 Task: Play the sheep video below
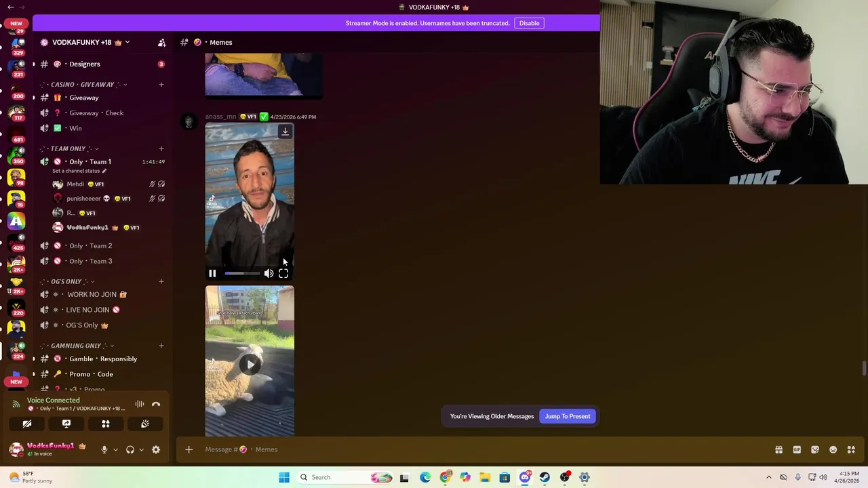tap(250, 365)
